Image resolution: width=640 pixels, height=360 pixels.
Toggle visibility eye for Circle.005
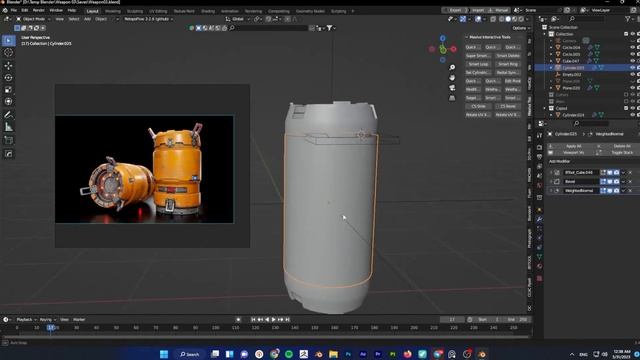pyautogui.click(x=632, y=54)
